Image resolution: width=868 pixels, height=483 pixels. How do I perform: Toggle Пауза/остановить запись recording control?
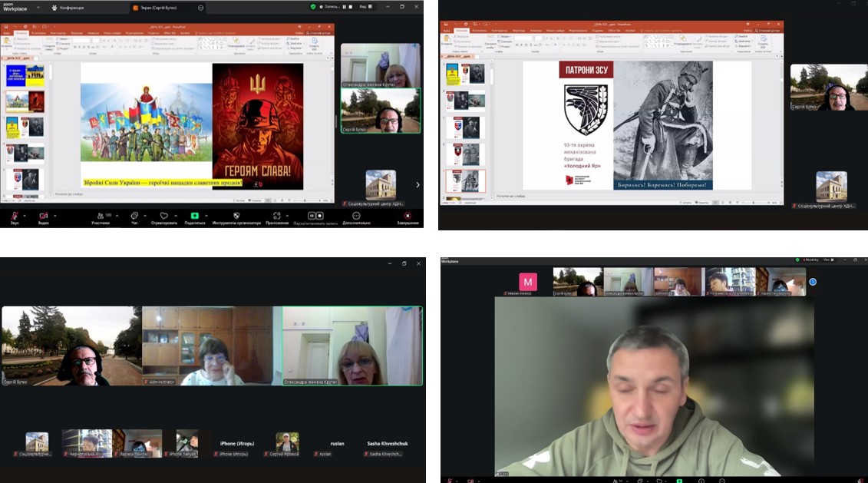[x=312, y=216]
